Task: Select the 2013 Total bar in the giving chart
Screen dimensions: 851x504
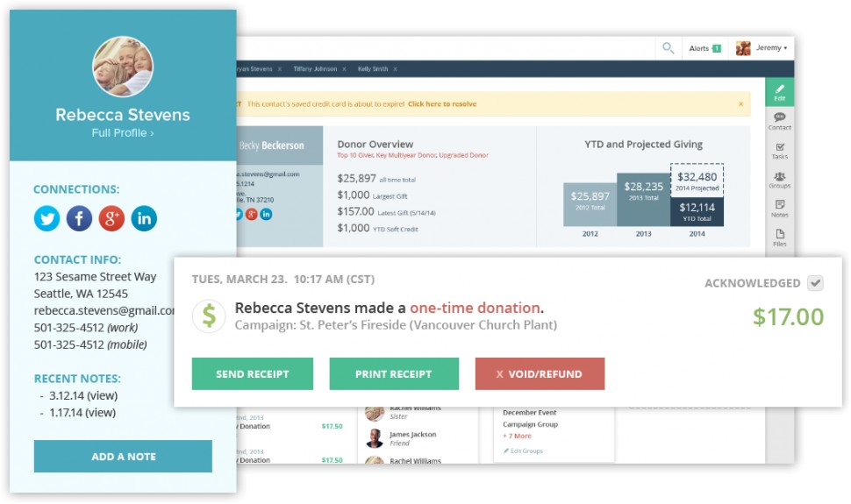Action: (643, 200)
